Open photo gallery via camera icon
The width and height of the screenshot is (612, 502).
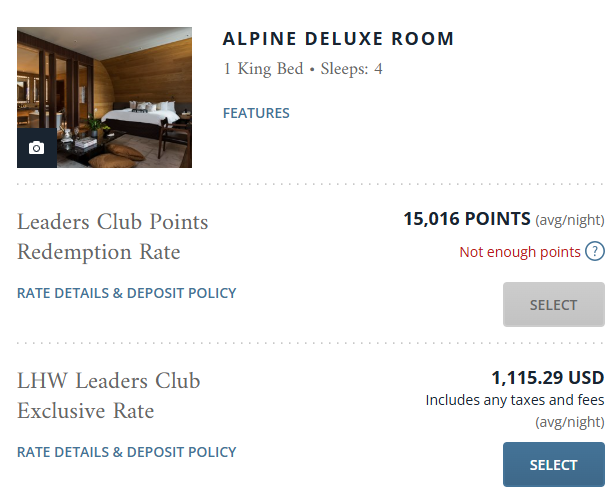[37, 148]
